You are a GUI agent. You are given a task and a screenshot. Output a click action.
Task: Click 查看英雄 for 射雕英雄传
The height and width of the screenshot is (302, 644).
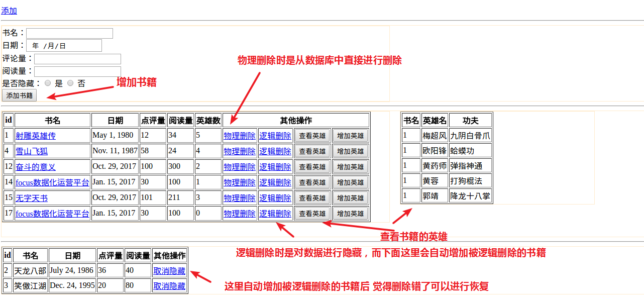click(312, 136)
